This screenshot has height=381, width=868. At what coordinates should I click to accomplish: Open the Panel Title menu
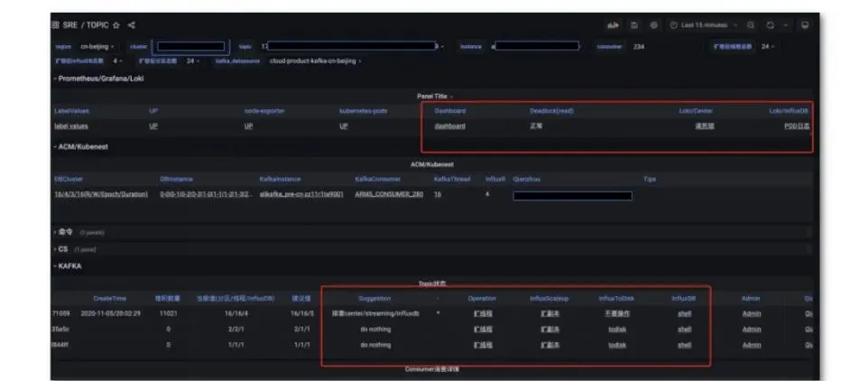(434, 97)
